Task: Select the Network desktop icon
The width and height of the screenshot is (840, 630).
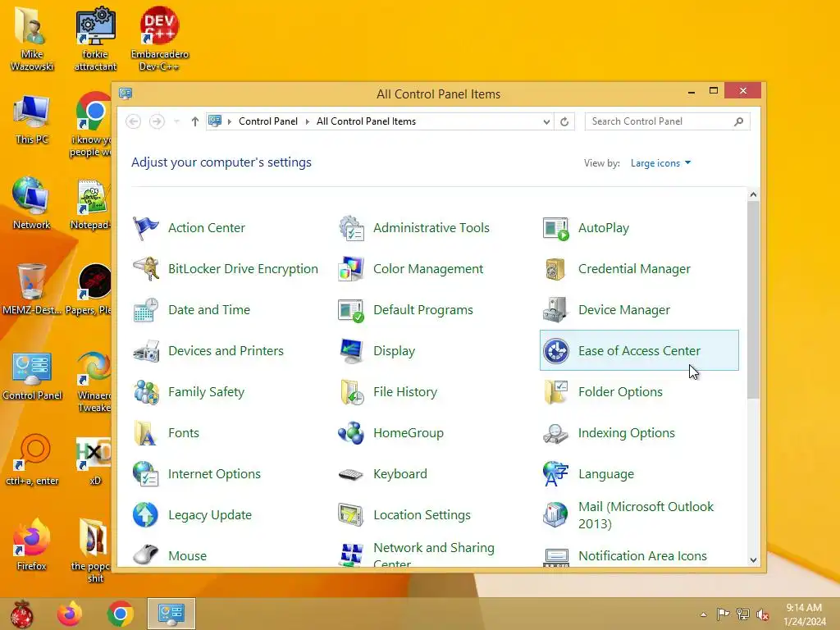Action: 32,204
